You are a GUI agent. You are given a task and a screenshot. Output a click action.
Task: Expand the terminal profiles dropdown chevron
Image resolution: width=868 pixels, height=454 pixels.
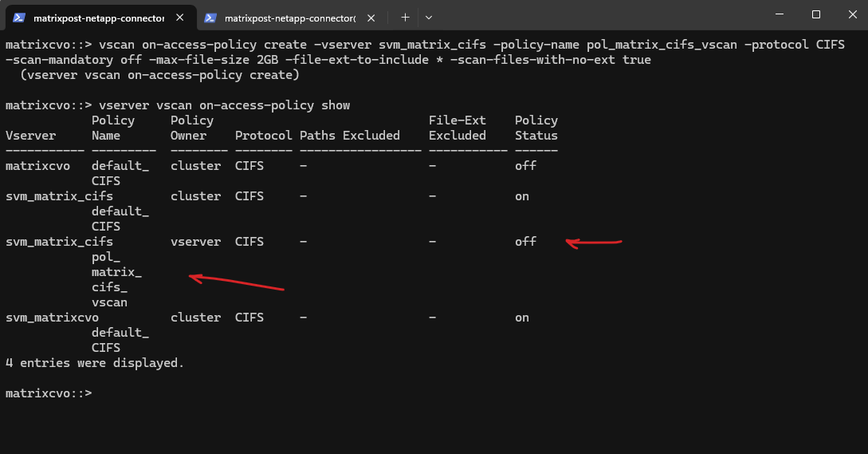[x=429, y=17]
